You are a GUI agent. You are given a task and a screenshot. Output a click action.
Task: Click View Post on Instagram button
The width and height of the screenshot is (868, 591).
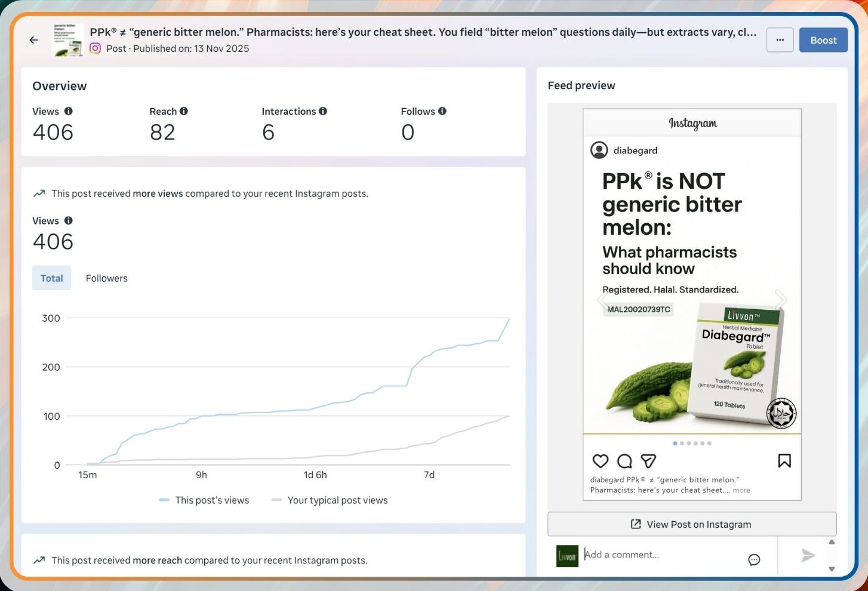[691, 524]
